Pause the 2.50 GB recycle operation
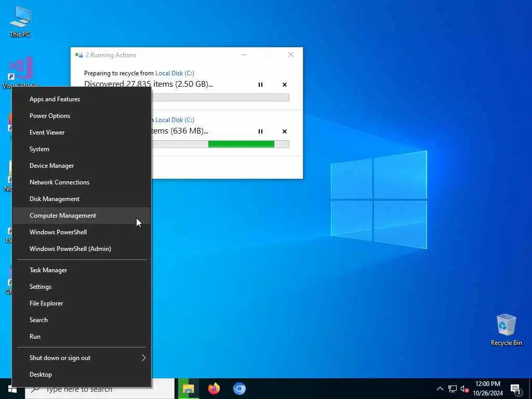This screenshot has width=532, height=399. (260, 85)
